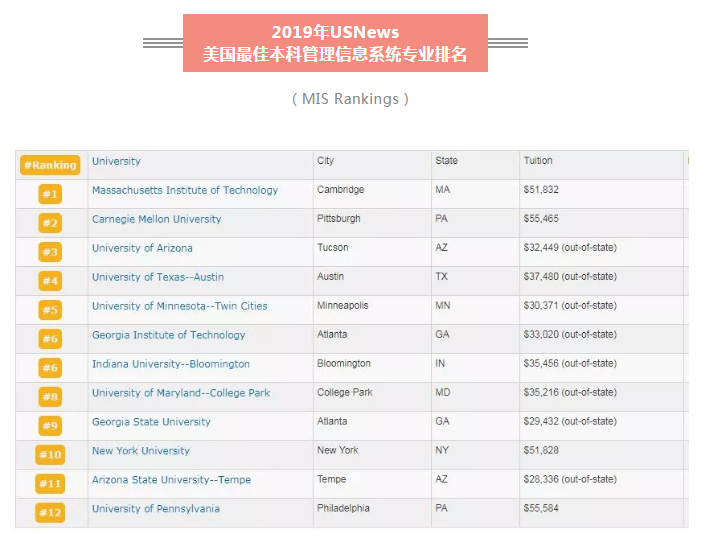Click the #Ranking header badge
The image size is (705, 542).
50,165
